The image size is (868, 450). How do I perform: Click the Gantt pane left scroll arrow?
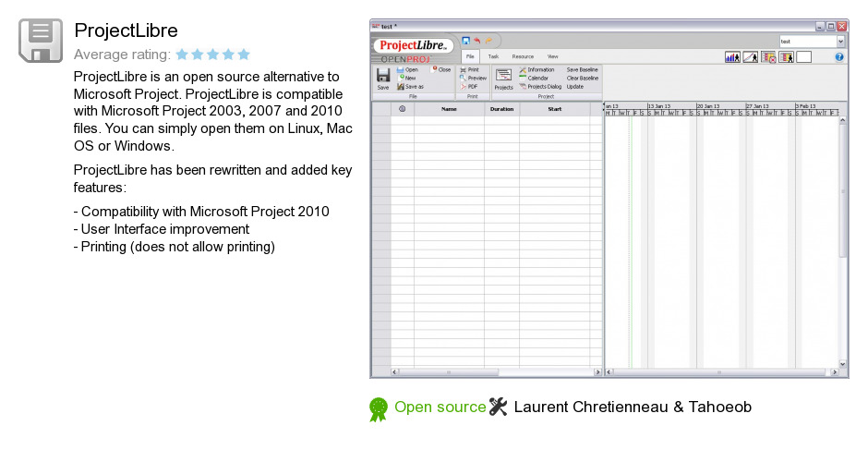609,371
